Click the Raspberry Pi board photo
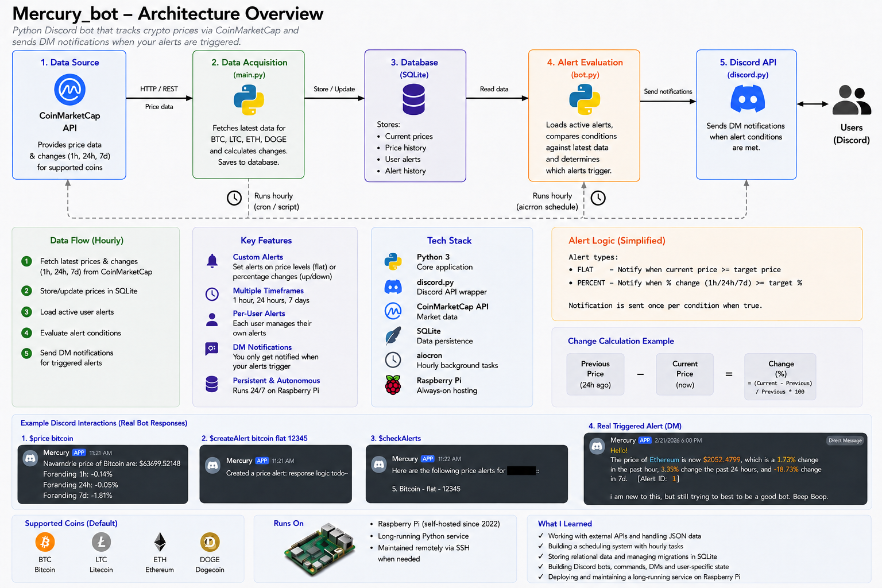The image size is (882, 588). point(321,549)
